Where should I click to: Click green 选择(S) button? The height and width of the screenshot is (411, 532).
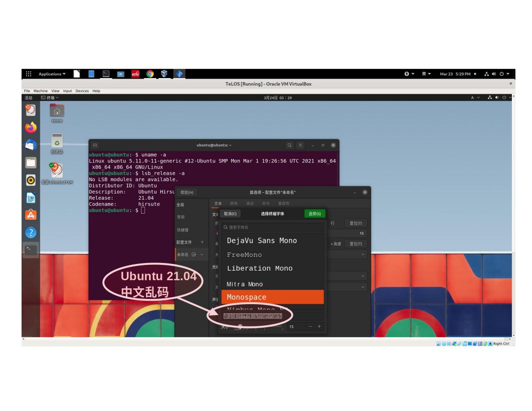pyautogui.click(x=315, y=214)
